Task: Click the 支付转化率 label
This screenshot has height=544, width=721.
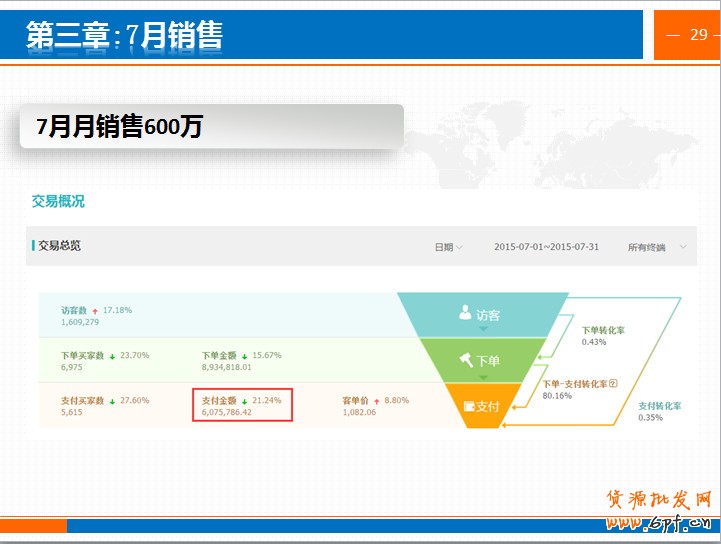Action: 659,406
